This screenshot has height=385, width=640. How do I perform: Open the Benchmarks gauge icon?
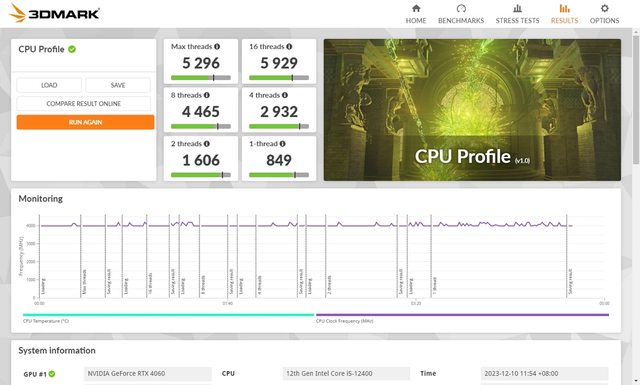(x=461, y=8)
